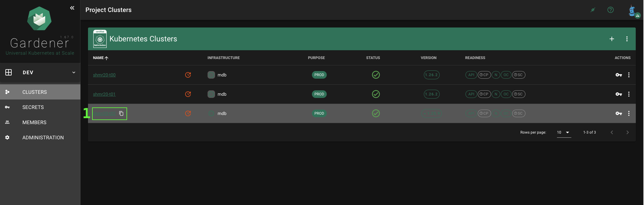
Task: Go to the Secrets section
Action: (33, 107)
